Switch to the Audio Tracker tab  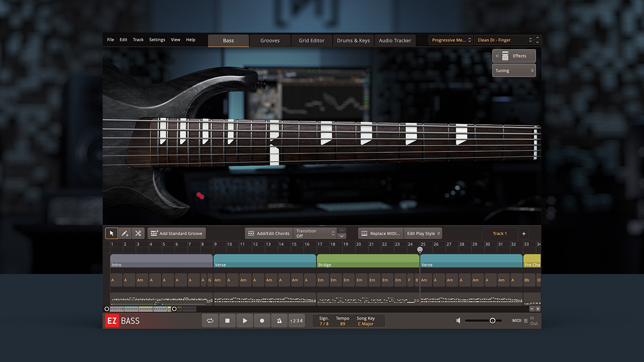(395, 41)
